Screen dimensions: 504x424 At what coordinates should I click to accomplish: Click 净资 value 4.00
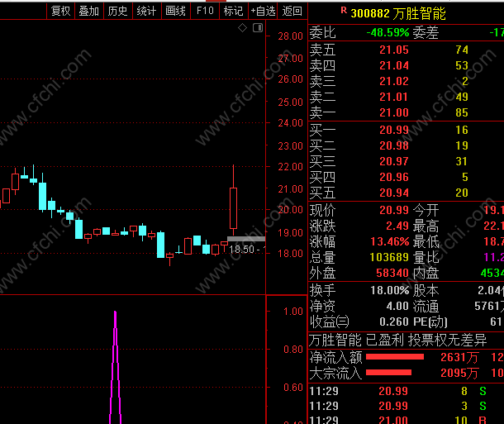(x=397, y=306)
